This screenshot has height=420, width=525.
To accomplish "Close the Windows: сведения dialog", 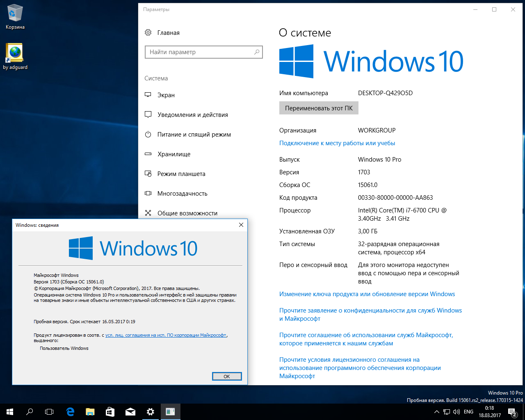I will pos(241,225).
